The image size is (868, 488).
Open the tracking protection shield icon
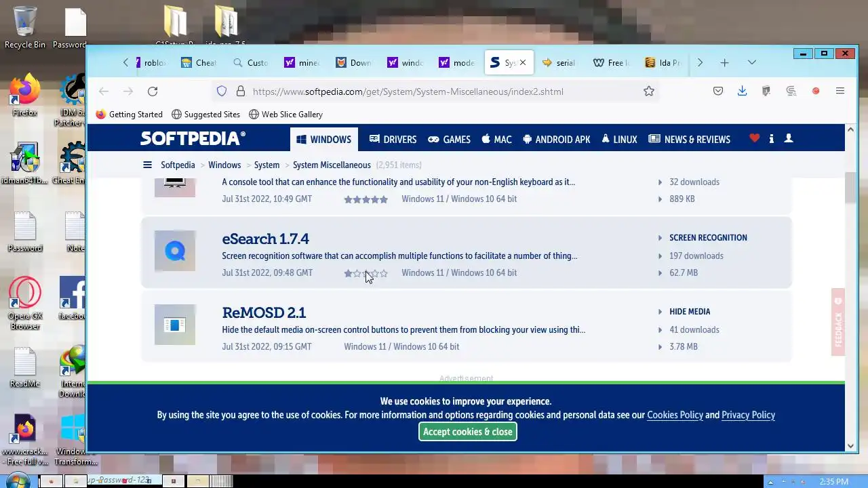(x=222, y=91)
